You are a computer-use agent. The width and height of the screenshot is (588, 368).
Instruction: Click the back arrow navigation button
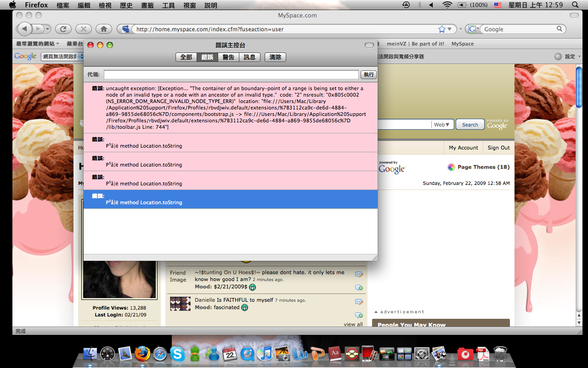tap(25, 29)
